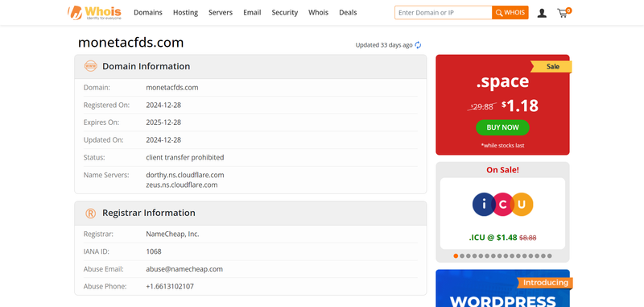Click the Abuse Phone label
This screenshot has height=307, width=644.
pos(105,286)
